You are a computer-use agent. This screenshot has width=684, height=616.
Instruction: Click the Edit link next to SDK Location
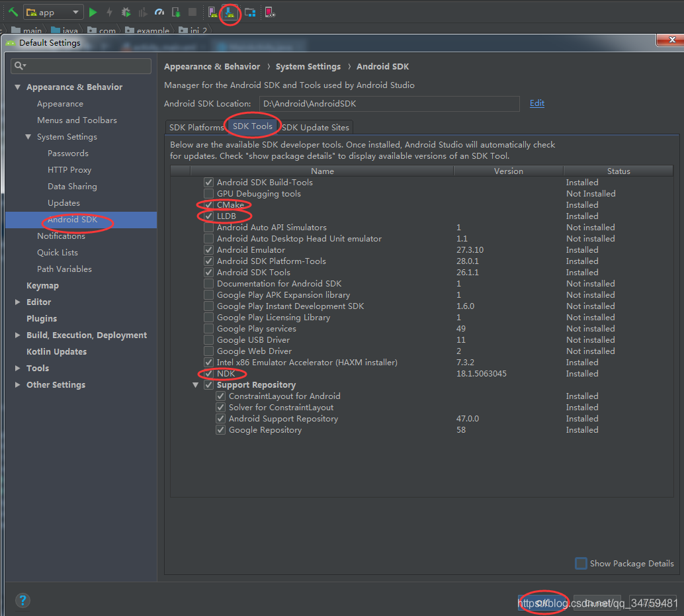point(536,103)
